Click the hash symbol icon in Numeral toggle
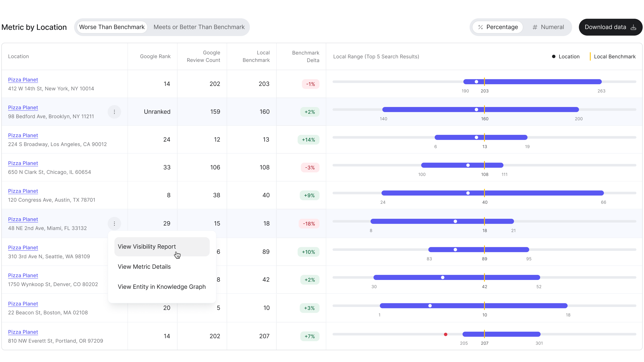The image size is (644, 362). point(535,27)
